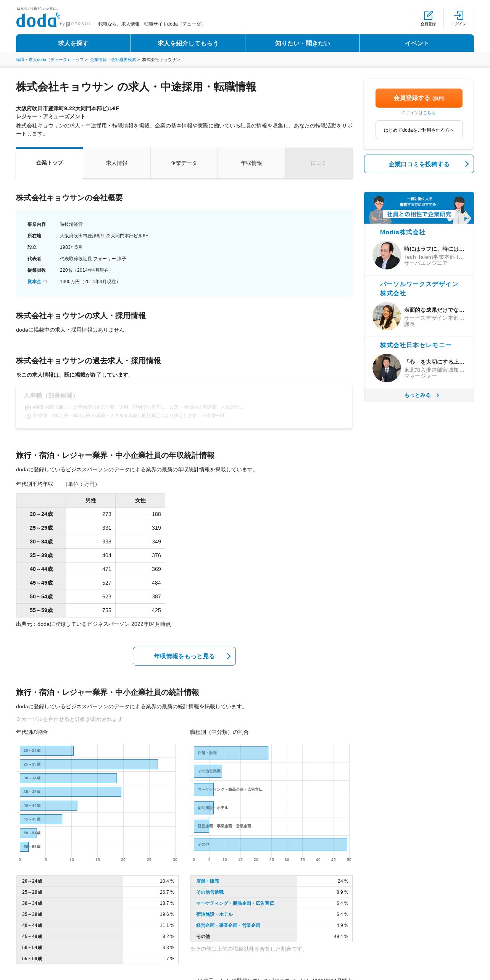Click the ログイン door icon in header
Image resolution: width=490 pixels, height=980 pixels.
coord(459,15)
